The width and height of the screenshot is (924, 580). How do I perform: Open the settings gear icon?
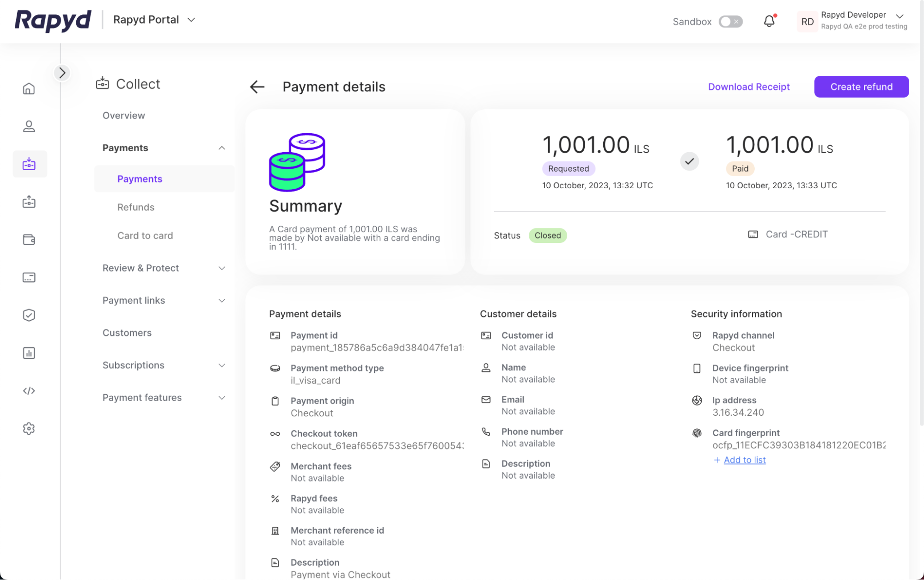pyautogui.click(x=29, y=428)
